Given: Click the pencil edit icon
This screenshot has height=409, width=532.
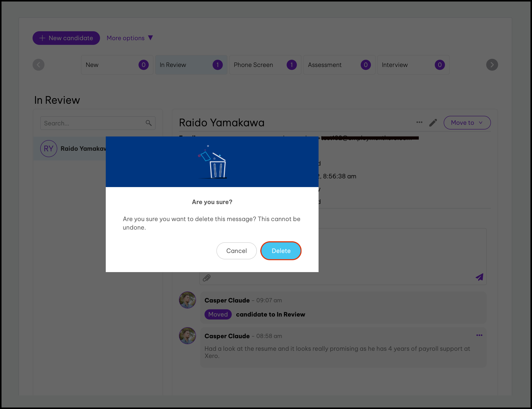Looking at the screenshot, I should tap(433, 123).
